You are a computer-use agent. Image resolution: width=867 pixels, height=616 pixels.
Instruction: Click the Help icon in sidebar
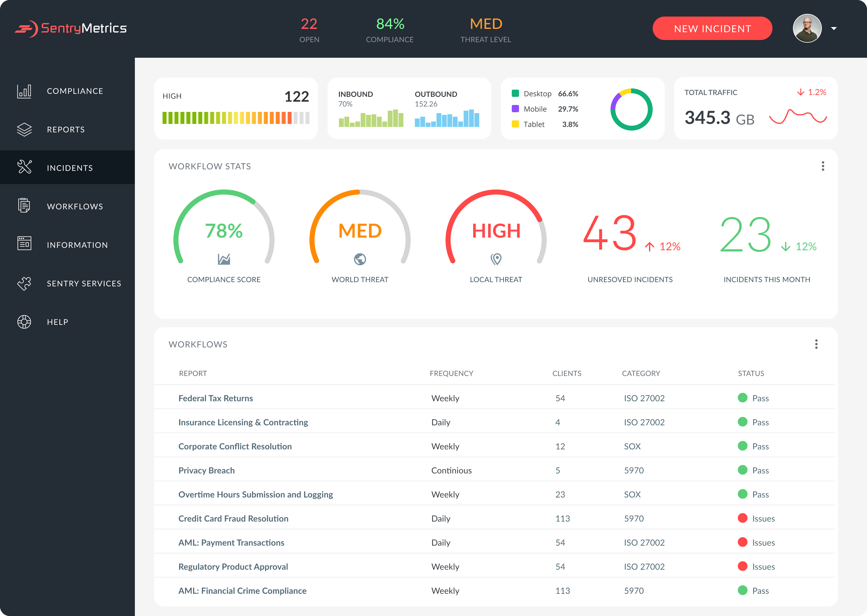[24, 322]
